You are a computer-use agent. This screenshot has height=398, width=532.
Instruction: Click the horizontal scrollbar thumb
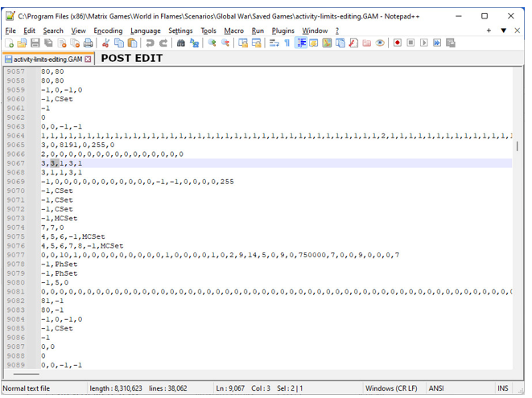26,374
